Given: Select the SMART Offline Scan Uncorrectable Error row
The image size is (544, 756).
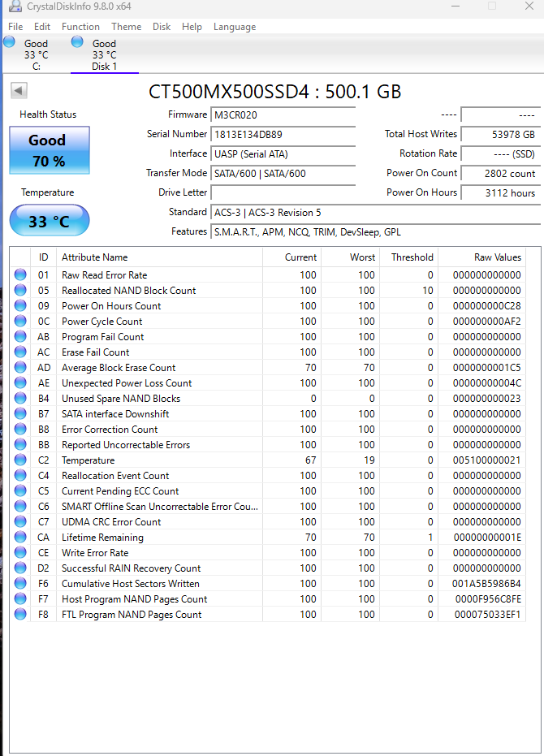Looking at the screenshot, I should [x=268, y=506].
